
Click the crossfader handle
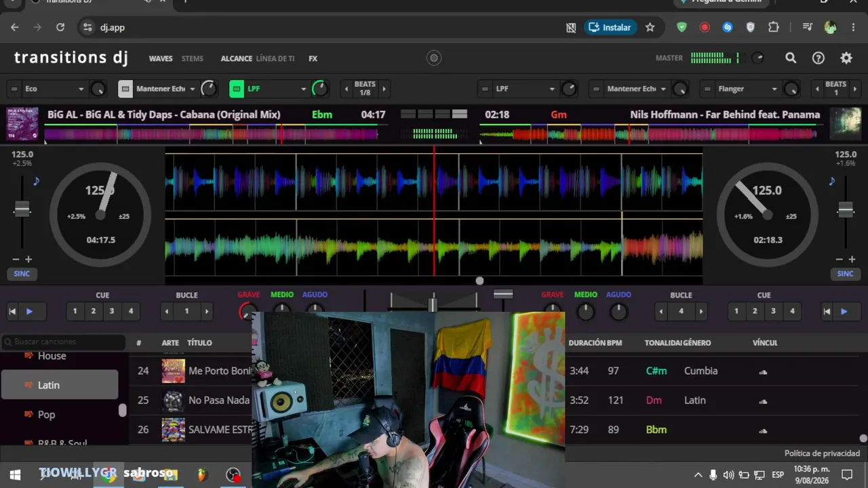click(x=433, y=304)
